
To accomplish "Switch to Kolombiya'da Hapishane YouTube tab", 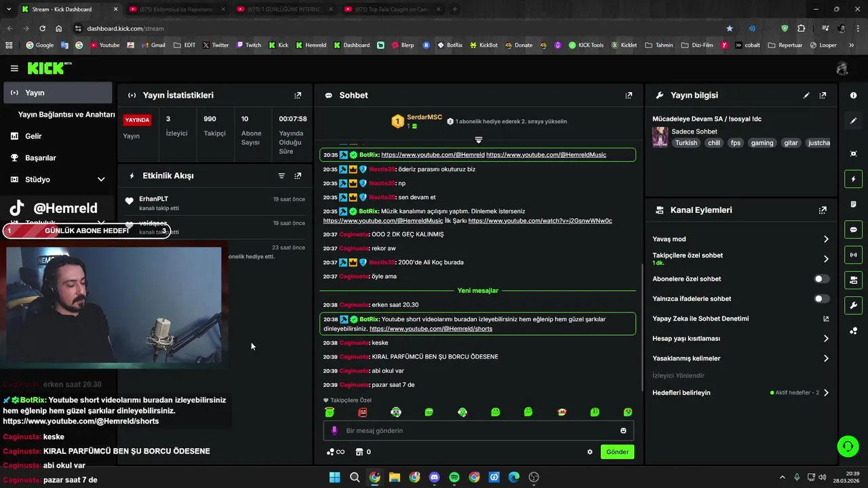I will point(176,9).
